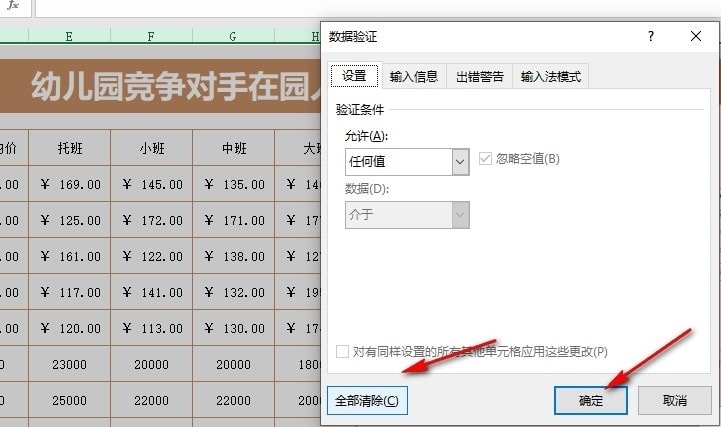Click cell with ¥ 125.00
This screenshot has height=427, width=721.
69,220
